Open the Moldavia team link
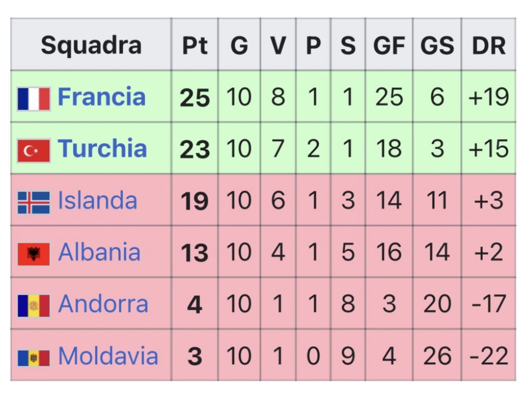The height and width of the screenshot is (395, 532). pyautogui.click(x=108, y=355)
